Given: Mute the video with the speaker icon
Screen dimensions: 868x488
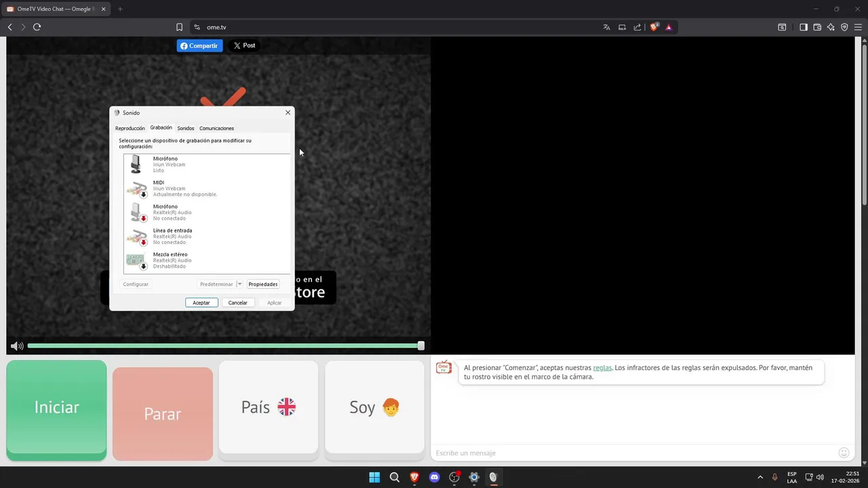Looking at the screenshot, I should pos(17,346).
